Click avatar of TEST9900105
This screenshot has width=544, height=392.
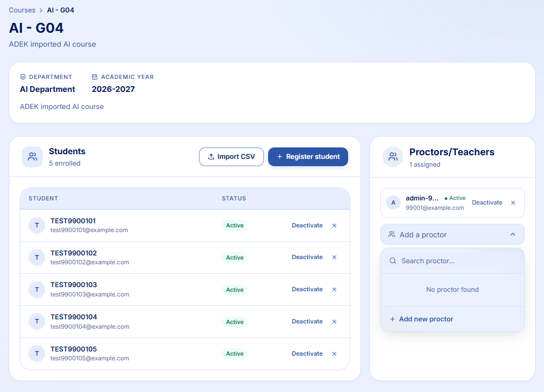tap(37, 354)
